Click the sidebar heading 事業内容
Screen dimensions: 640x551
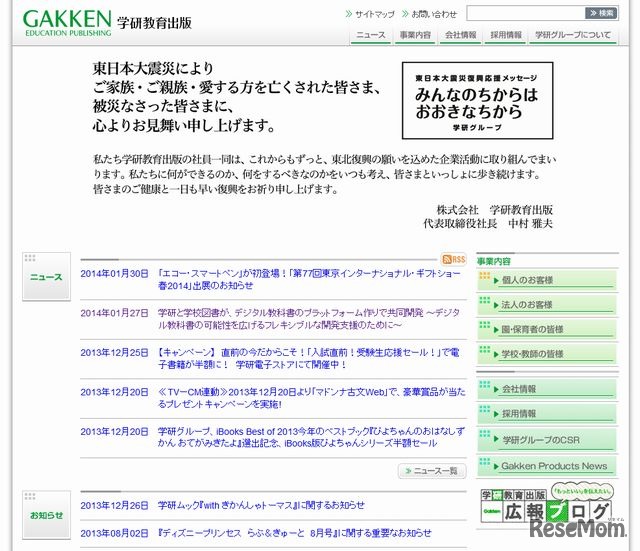pos(493,261)
